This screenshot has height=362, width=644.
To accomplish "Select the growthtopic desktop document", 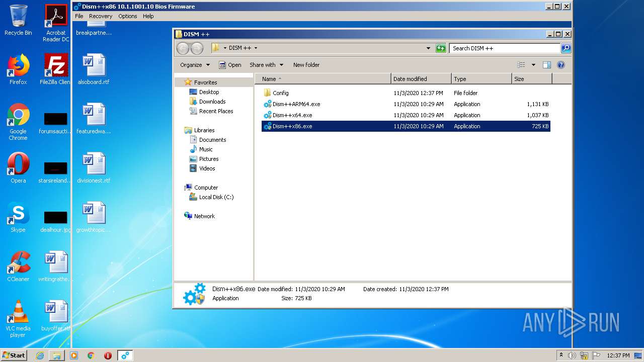I will tap(94, 217).
